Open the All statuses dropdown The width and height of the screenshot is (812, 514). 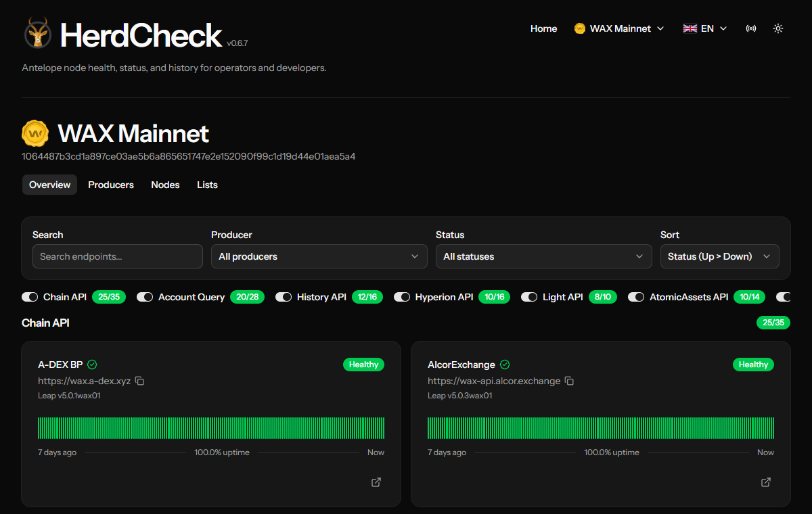(x=544, y=256)
